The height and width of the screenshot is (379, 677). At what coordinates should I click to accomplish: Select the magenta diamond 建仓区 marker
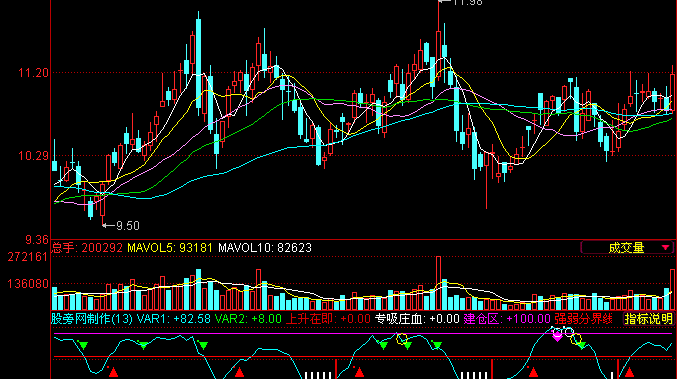(x=557, y=336)
